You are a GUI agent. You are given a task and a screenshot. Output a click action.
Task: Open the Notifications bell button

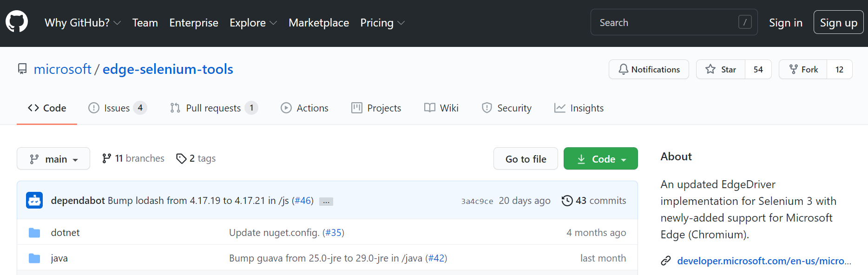(649, 70)
